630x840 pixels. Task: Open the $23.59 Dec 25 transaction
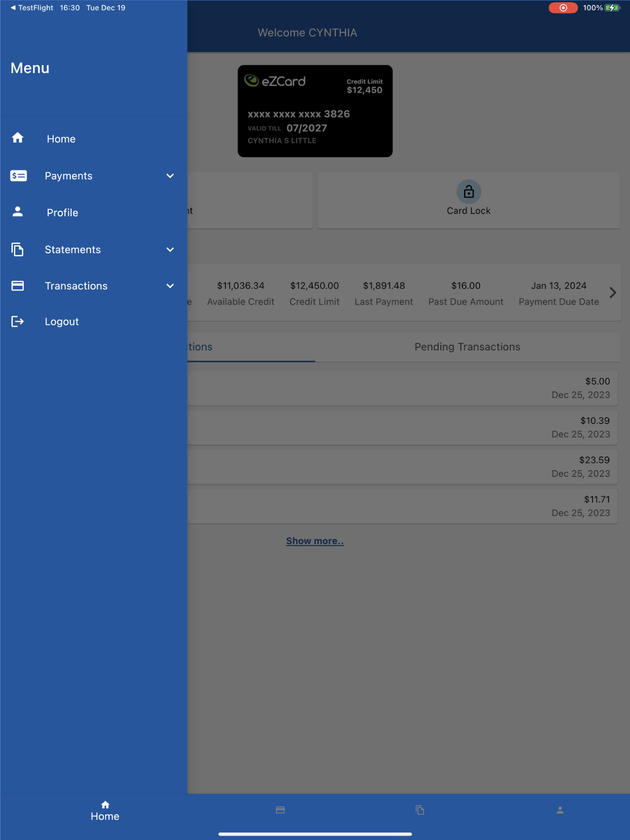(x=402, y=467)
